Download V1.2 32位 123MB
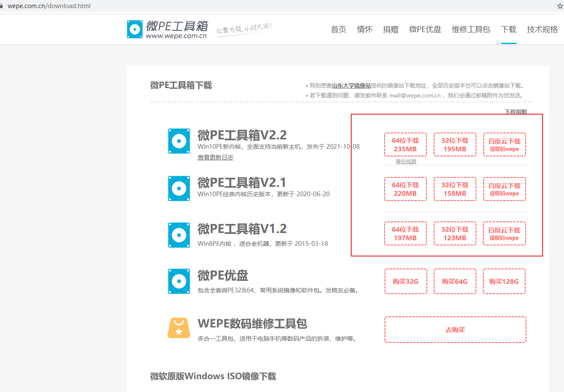This screenshot has height=392, width=564. click(x=455, y=233)
